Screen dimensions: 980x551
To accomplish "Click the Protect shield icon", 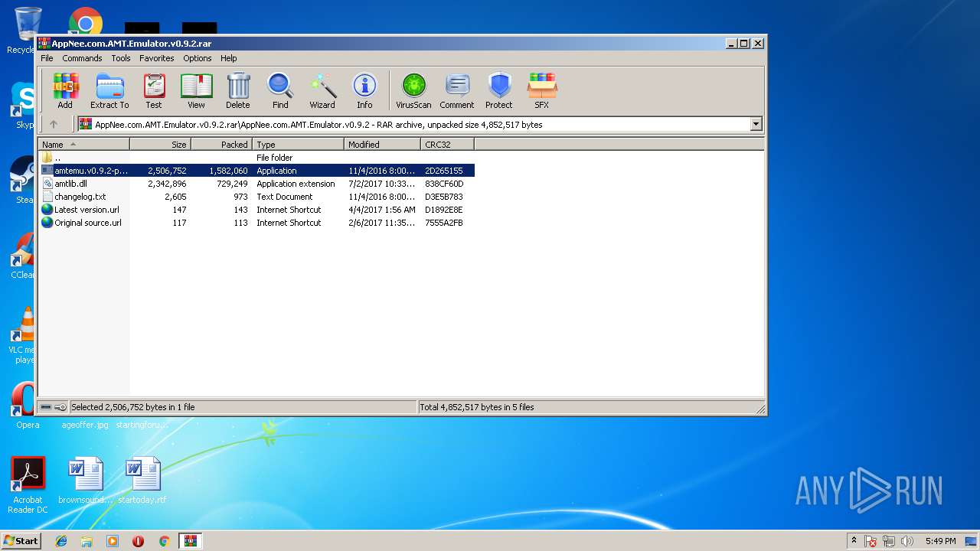I will click(499, 91).
